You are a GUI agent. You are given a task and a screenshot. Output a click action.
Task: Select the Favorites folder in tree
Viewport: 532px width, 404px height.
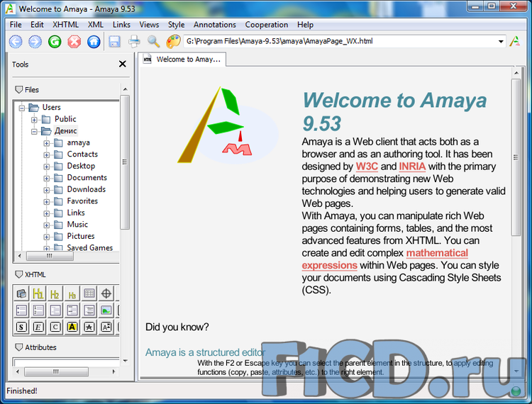82,201
